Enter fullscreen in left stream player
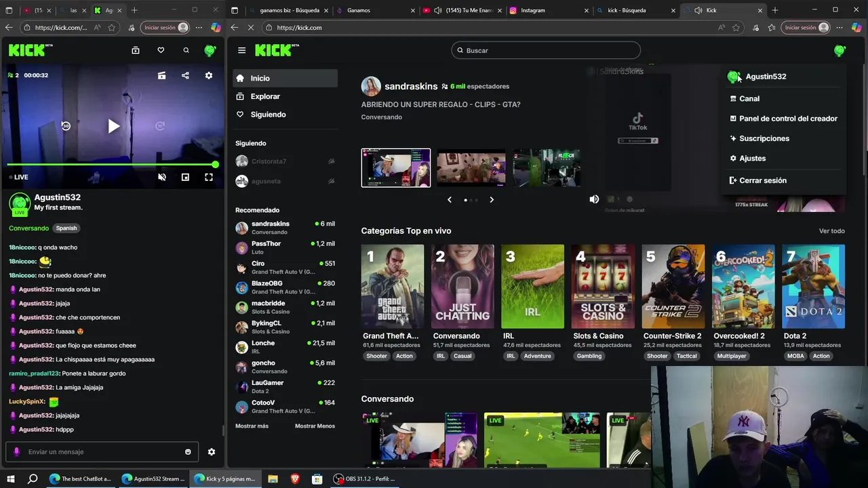The height and width of the screenshot is (488, 868). [209, 177]
